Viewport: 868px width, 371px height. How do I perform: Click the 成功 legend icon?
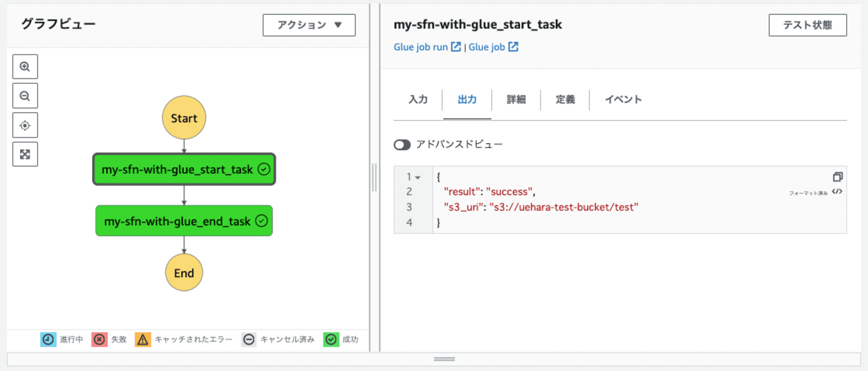click(x=331, y=339)
